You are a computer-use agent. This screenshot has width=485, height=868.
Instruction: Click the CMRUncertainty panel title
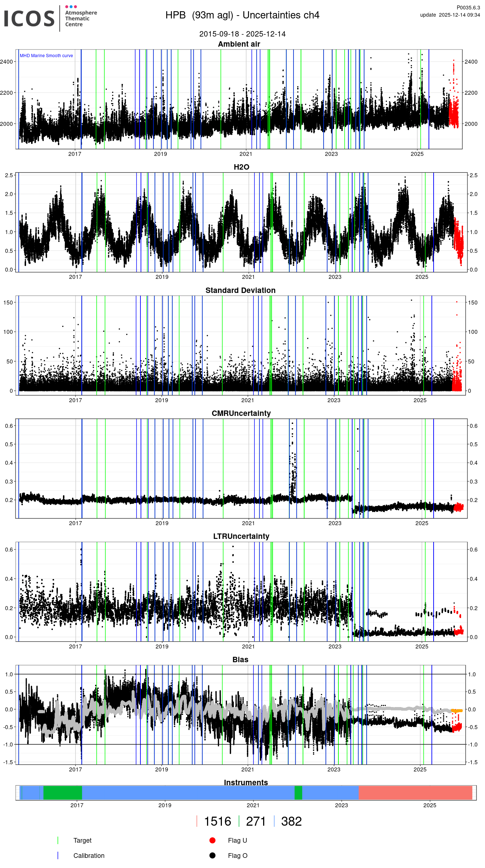pos(241,413)
